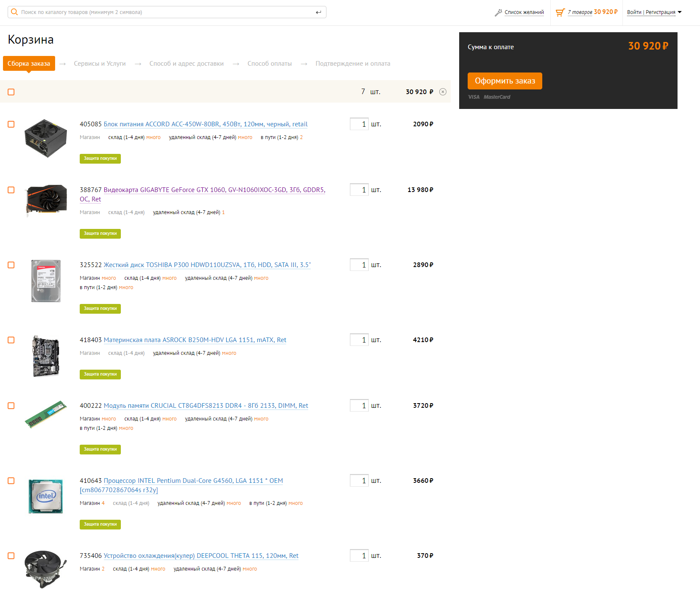Clear the cart with the circled X icon

pyautogui.click(x=443, y=92)
